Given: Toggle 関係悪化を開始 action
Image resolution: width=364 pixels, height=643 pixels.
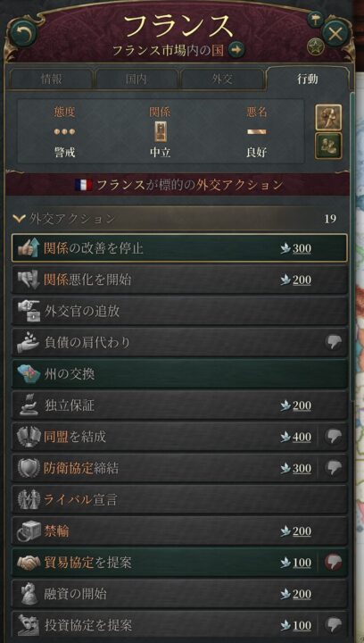Looking at the screenshot, I should [179, 280].
